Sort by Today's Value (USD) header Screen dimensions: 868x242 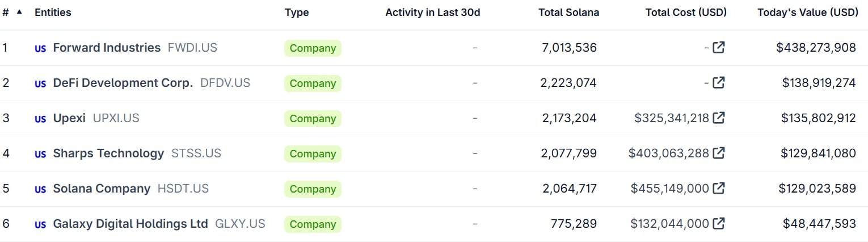[x=807, y=12]
